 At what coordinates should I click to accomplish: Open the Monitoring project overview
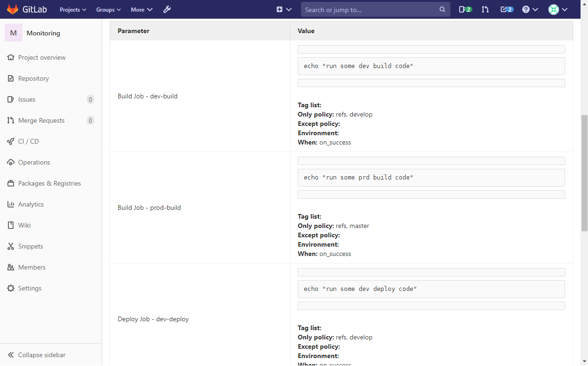pyautogui.click(x=42, y=57)
